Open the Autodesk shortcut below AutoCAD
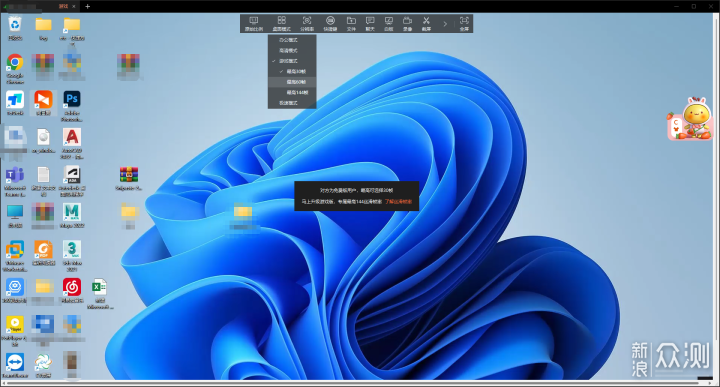Viewport: 720px width, 387px height. click(x=72, y=181)
